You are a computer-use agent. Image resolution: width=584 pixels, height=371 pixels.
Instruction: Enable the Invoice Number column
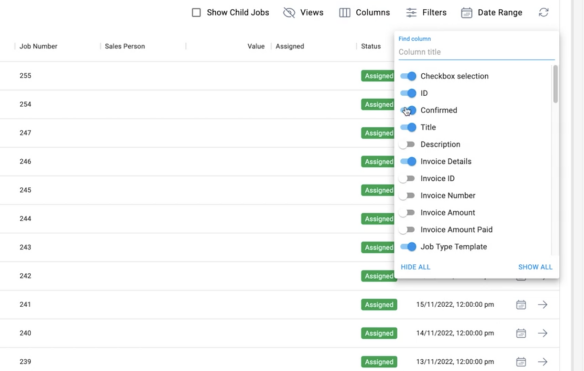tap(407, 196)
